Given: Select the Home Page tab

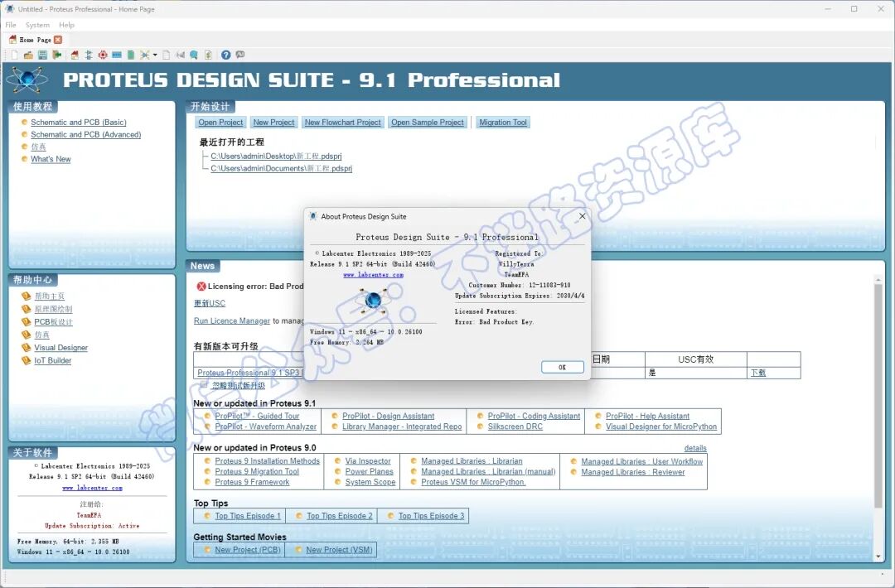Looking at the screenshot, I should click(x=36, y=40).
